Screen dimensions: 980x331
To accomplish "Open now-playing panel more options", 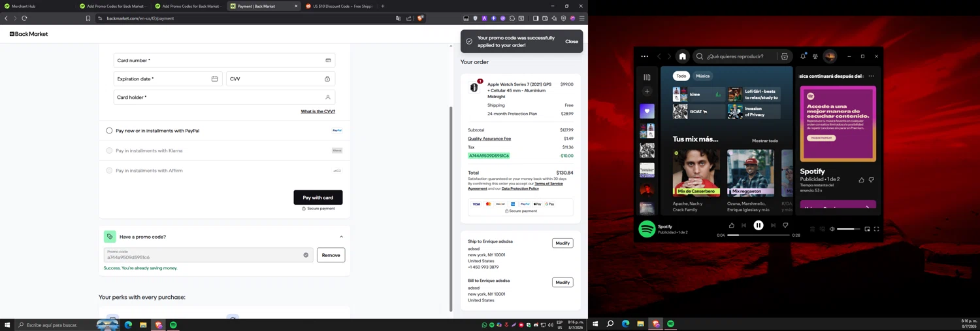I will (871, 76).
